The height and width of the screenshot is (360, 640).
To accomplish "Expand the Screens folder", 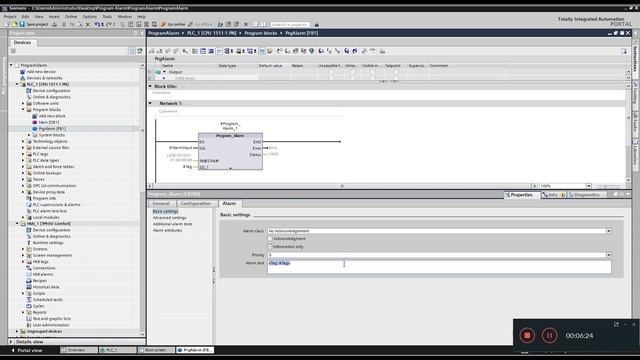I will [23, 249].
